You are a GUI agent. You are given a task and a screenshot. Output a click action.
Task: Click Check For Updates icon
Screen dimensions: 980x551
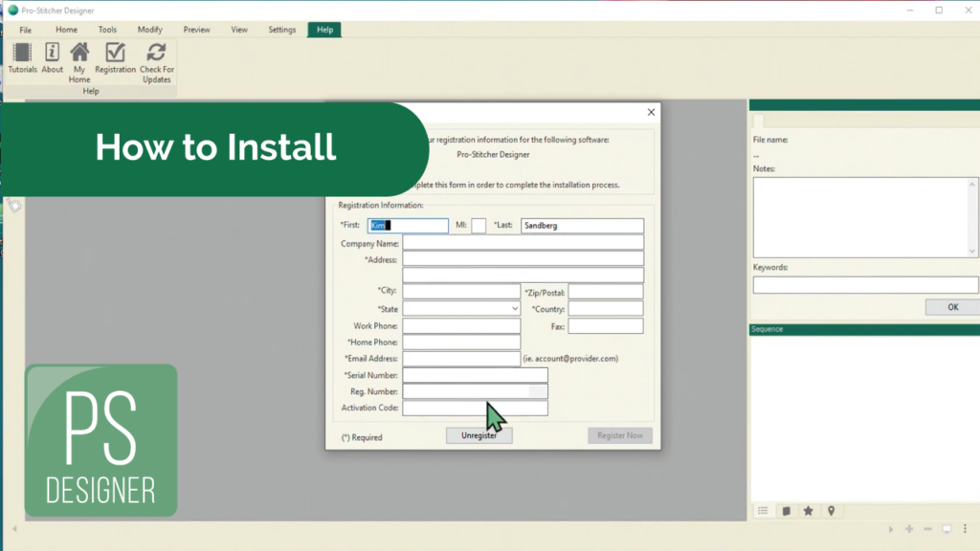click(156, 61)
